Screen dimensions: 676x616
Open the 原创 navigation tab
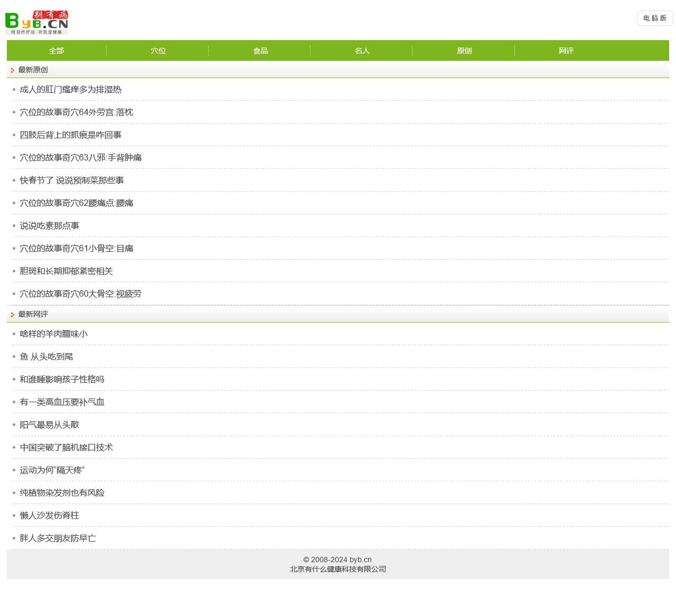coord(464,51)
